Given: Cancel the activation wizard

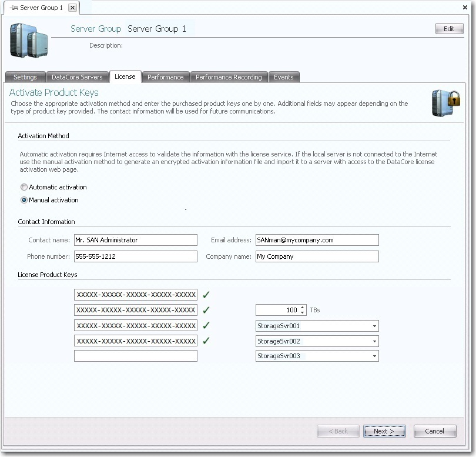Looking at the screenshot, I should pyautogui.click(x=434, y=431).
